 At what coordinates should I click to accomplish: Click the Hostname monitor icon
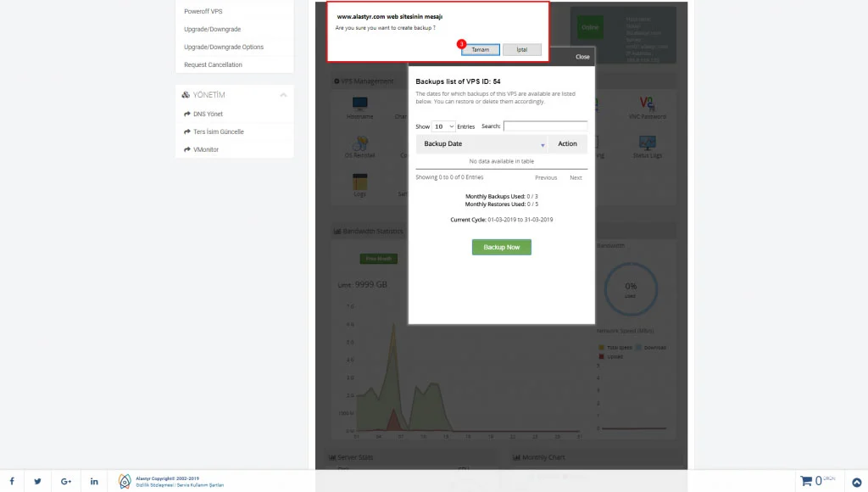359,103
